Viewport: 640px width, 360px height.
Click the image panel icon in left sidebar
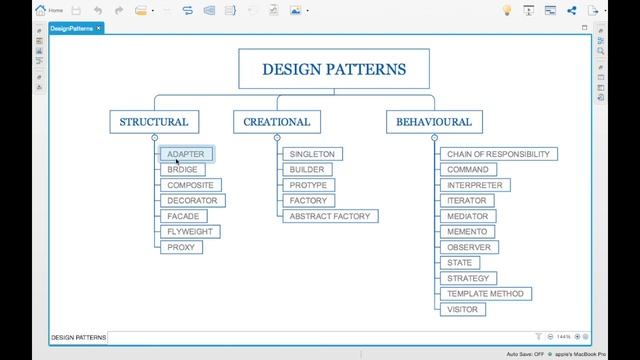(x=39, y=51)
